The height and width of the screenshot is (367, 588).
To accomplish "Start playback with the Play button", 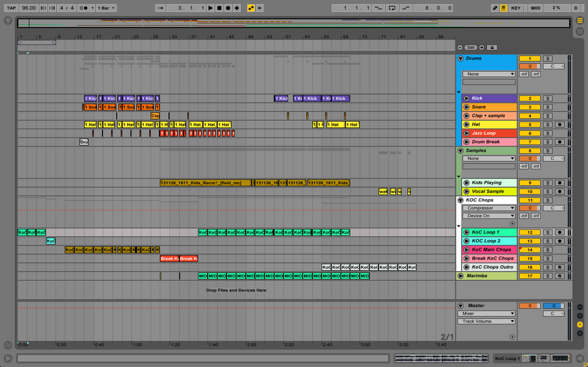I will pyautogui.click(x=211, y=8).
